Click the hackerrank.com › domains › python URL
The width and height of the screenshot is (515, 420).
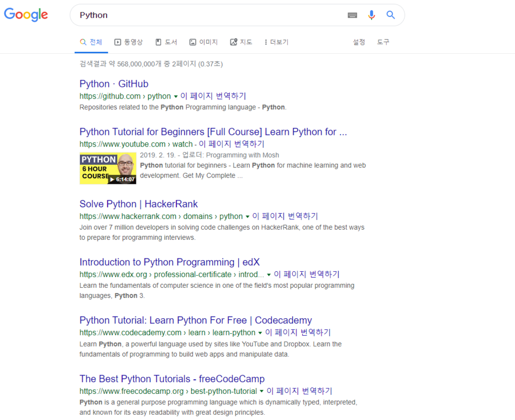[x=161, y=216]
